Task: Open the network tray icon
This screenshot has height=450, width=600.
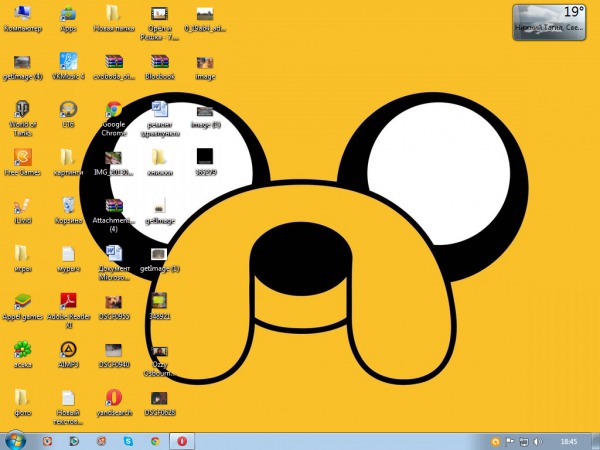Action: [523, 442]
